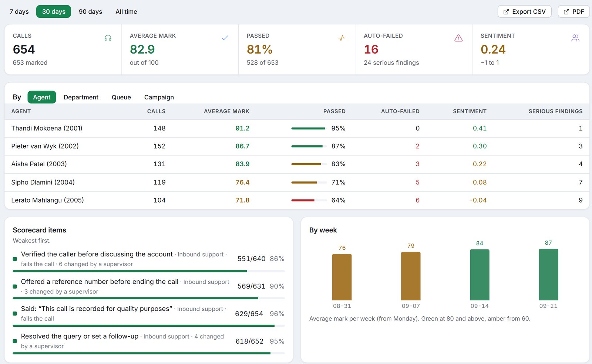Group the table by Department
592x364 pixels.
coord(81,97)
